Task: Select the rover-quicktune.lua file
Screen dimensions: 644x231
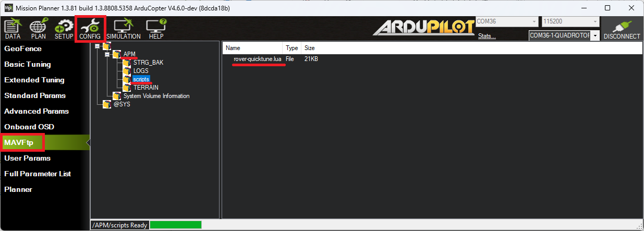Action: click(x=258, y=59)
